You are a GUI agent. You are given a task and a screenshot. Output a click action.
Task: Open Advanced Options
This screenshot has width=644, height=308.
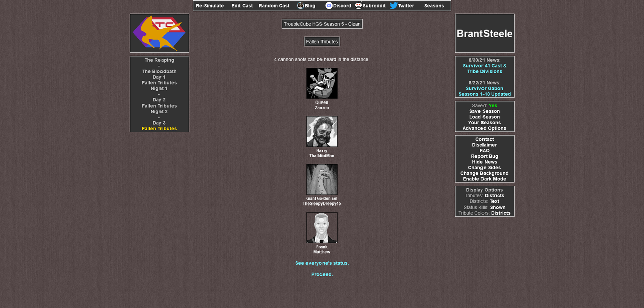click(x=485, y=128)
